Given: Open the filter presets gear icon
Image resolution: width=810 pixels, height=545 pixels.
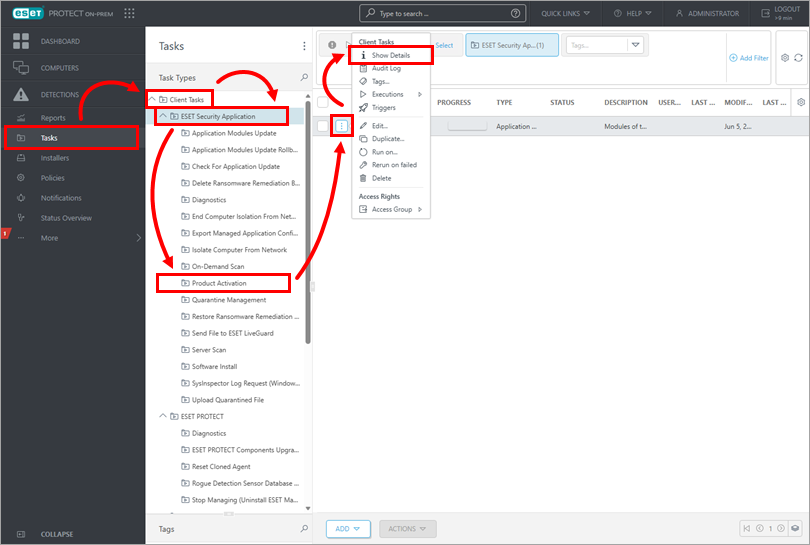Looking at the screenshot, I should 785,58.
